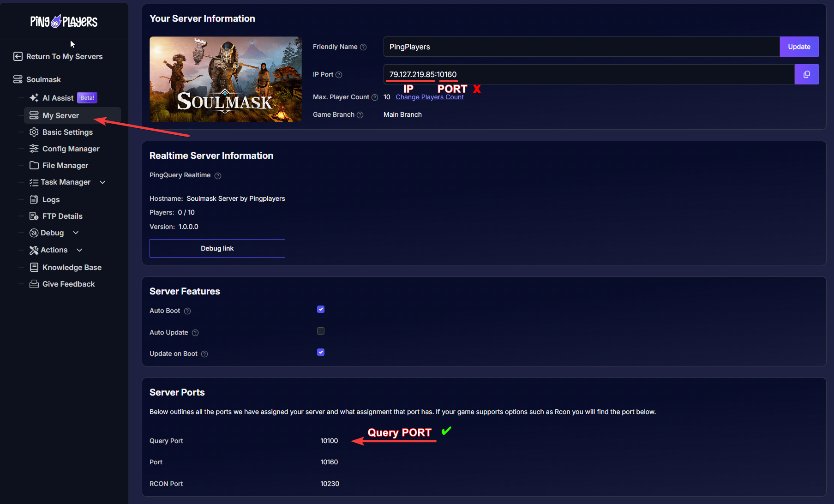Viewport: 834px width, 504px height.
Task: Click the Update button
Action: pyautogui.click(x=799, y=47)
